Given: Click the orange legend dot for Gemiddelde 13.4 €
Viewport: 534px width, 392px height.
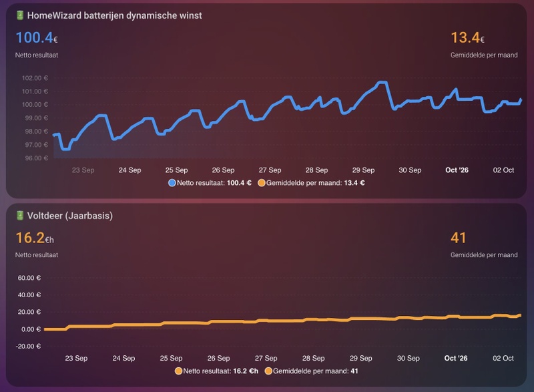Looking at the screenshot, I should [262, 183].
